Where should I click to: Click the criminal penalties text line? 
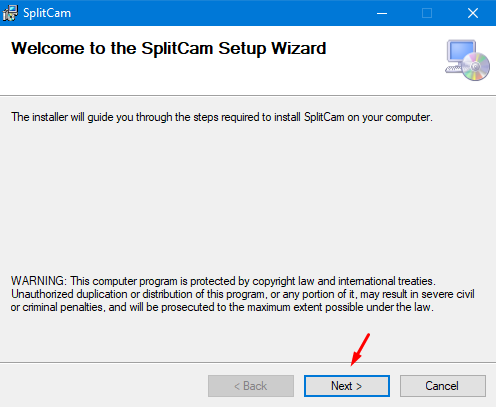[x=222, y=307]
